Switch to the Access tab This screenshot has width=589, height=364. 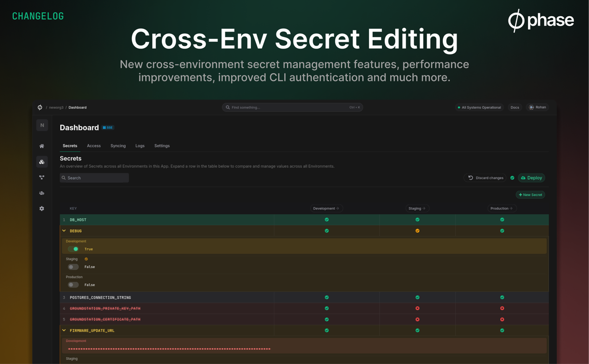tap(94, 146)
